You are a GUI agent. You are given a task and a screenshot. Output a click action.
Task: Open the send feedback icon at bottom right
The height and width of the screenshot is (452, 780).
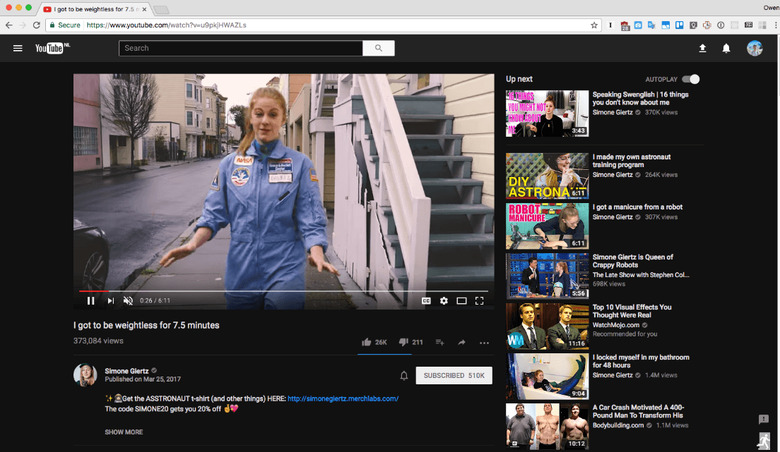764,419
